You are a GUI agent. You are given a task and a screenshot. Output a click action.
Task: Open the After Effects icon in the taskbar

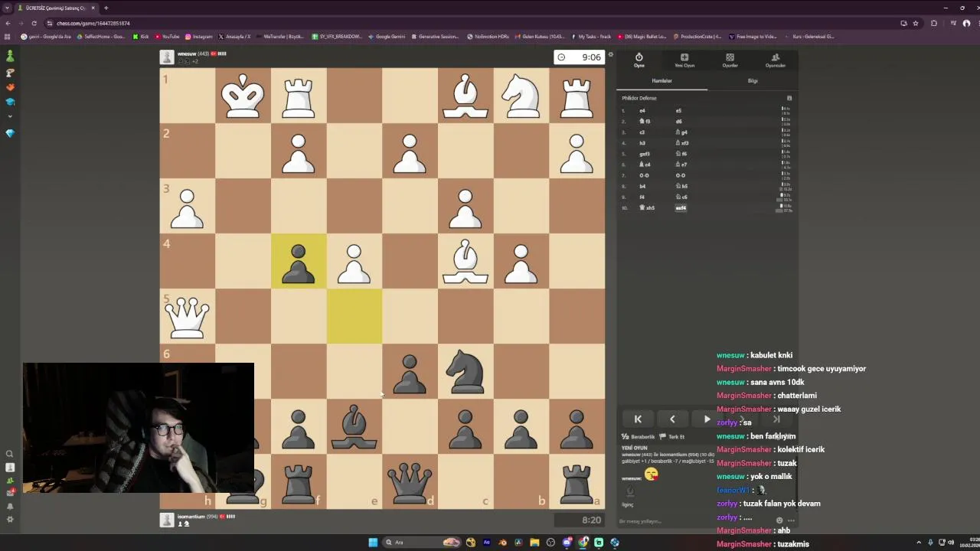tap(486, 543)
